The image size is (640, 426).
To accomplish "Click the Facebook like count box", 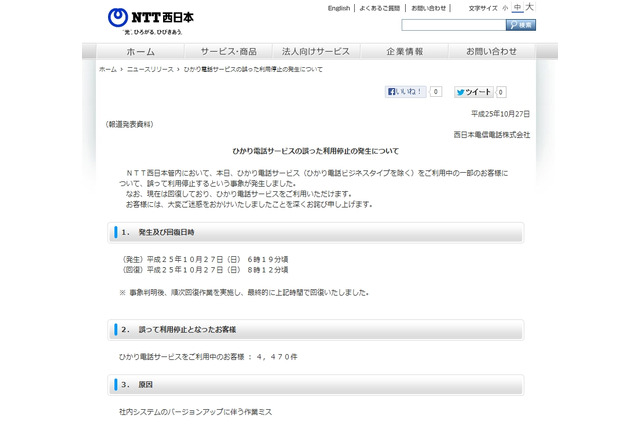I will tap(436, 92).
